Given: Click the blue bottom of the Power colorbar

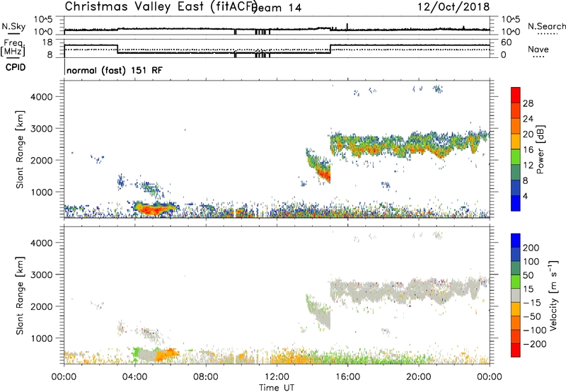Looking at the screenshot, I should click(x=516, y=205).
